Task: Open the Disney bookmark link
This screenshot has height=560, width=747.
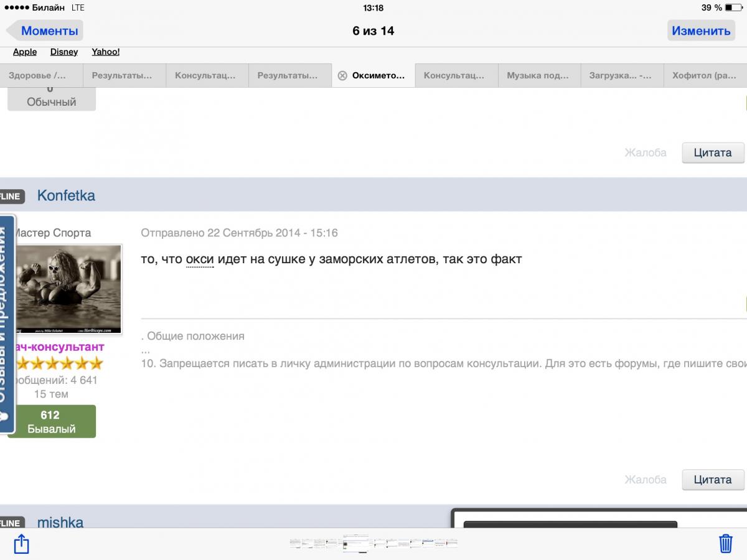Action: [x=64, y=52]
